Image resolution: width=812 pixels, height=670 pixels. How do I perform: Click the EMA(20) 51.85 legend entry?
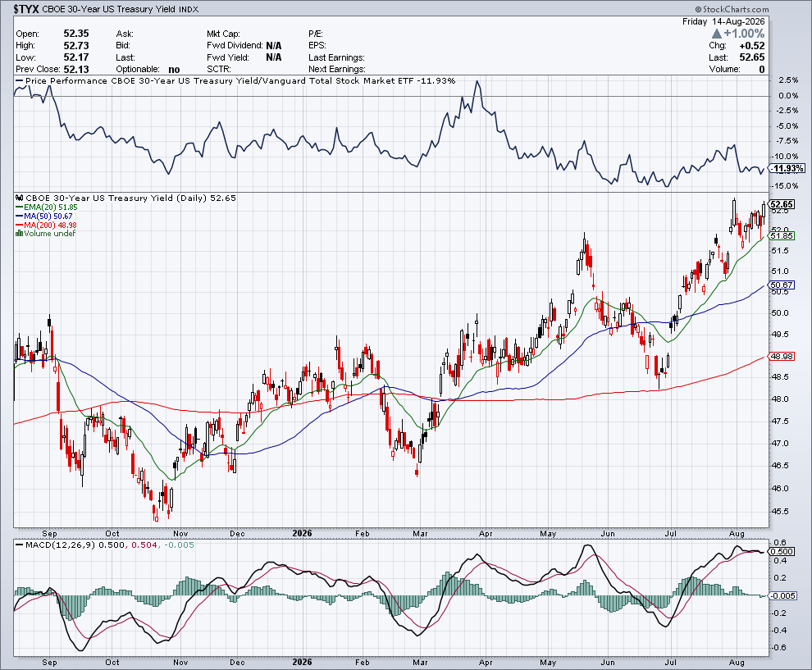coord(50,207)
